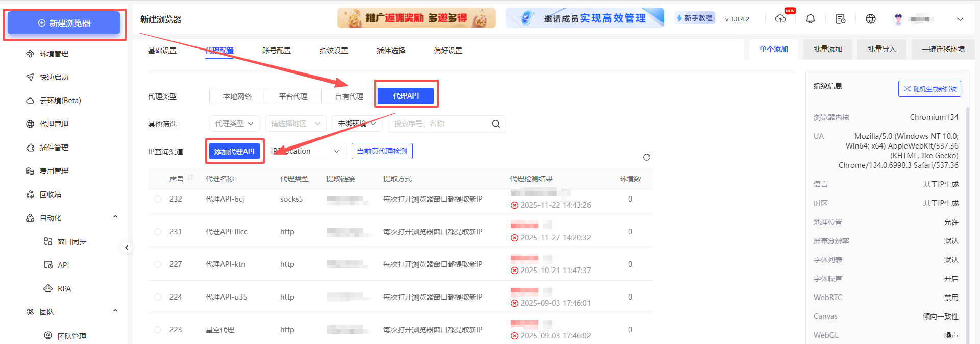This screenshot has height=344, width=980.
Task: Click the user avatar icon
Action: (898, 19)
